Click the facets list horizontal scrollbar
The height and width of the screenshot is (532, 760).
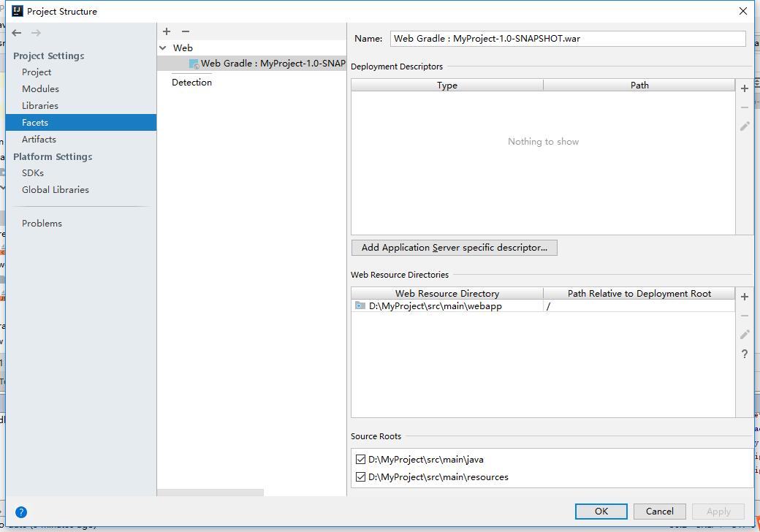pos(210,493)
